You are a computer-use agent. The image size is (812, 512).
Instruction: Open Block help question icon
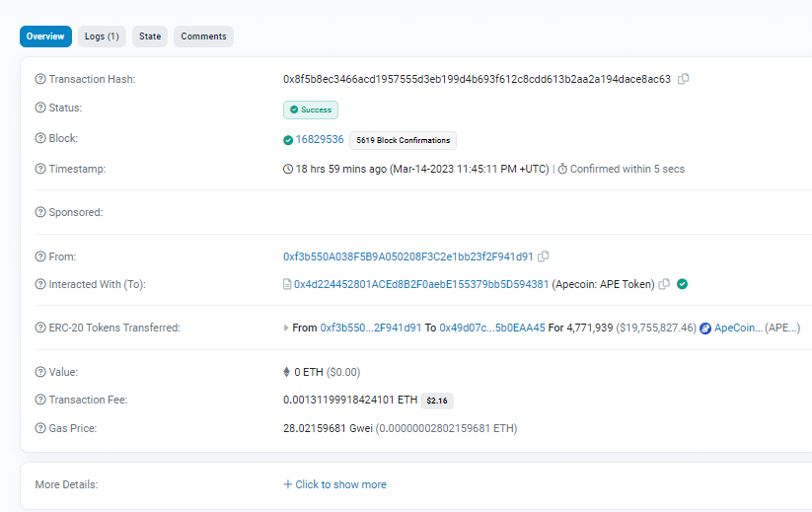pos(40,138)
